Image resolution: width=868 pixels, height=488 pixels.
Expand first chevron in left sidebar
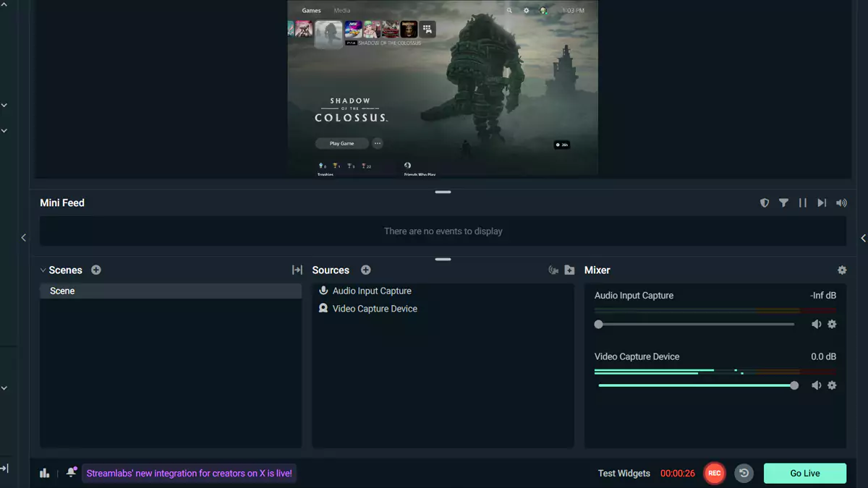tap(4, 105)
